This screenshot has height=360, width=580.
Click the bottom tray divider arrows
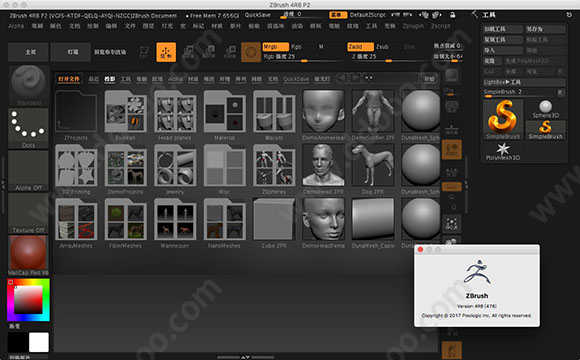click(246, 357)
